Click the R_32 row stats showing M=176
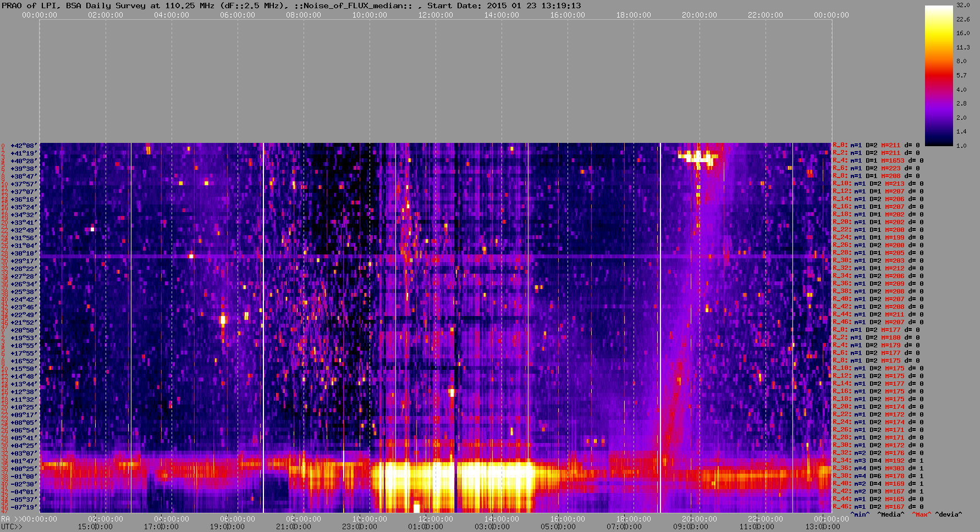 tap(878, 453)
